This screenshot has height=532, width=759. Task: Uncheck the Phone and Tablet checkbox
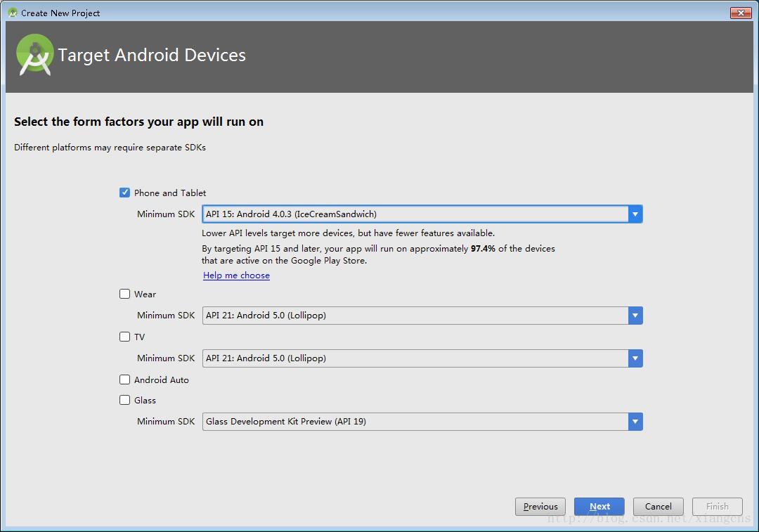pos(124,193)
